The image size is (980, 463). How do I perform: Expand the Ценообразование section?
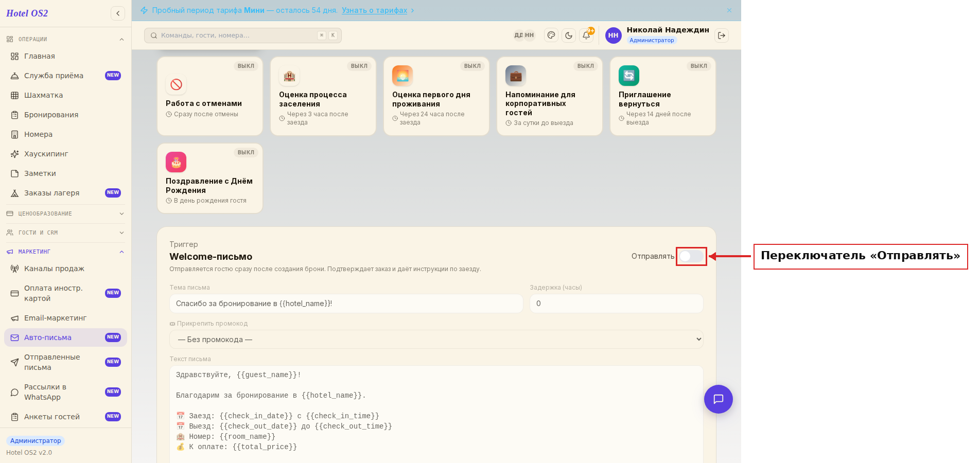[65, 213]
